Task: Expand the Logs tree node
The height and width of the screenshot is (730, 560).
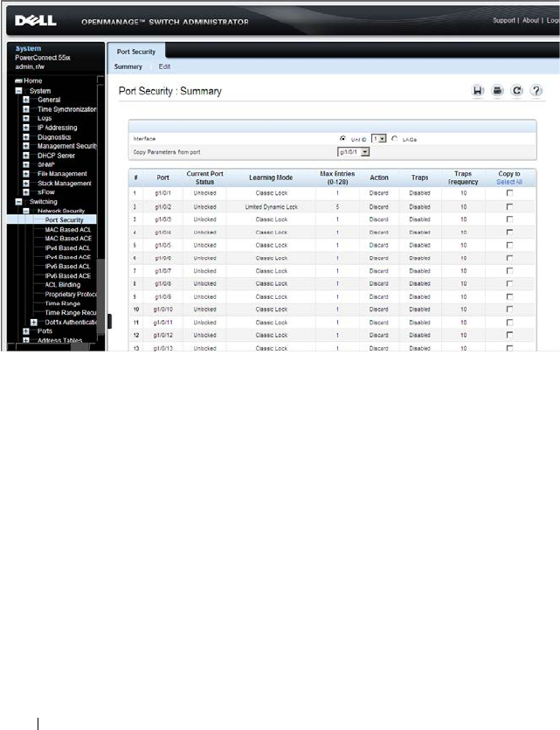Action: coord(26,118)
